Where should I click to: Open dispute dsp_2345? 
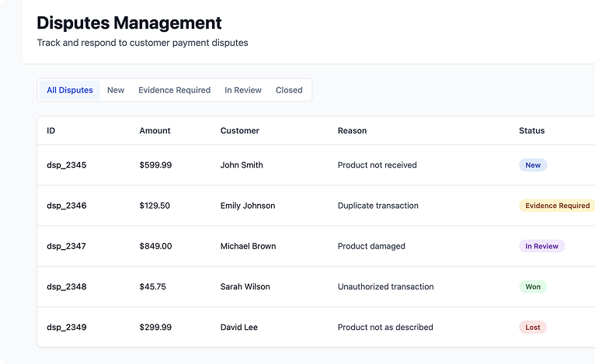(67, 165)
